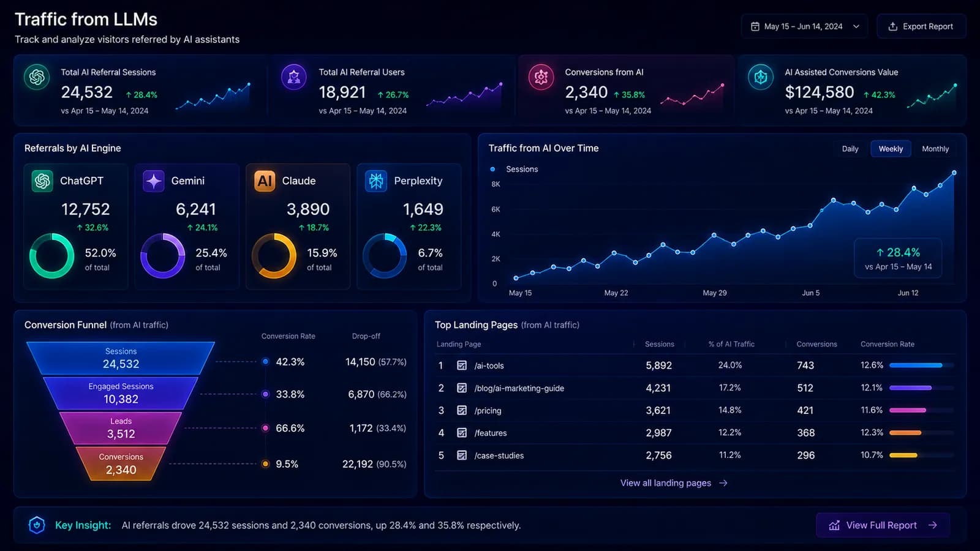Click the pink conversions sparkline

tap(692, 96)
